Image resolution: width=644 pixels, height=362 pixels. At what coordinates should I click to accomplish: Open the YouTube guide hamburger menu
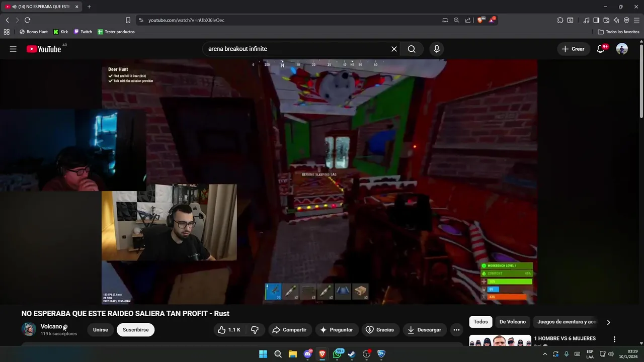pyautogui.click(x=13, y=49)
